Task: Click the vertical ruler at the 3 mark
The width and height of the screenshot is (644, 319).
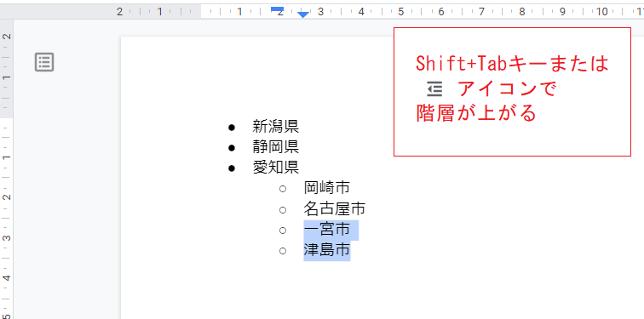Action: tap(7, 238)
